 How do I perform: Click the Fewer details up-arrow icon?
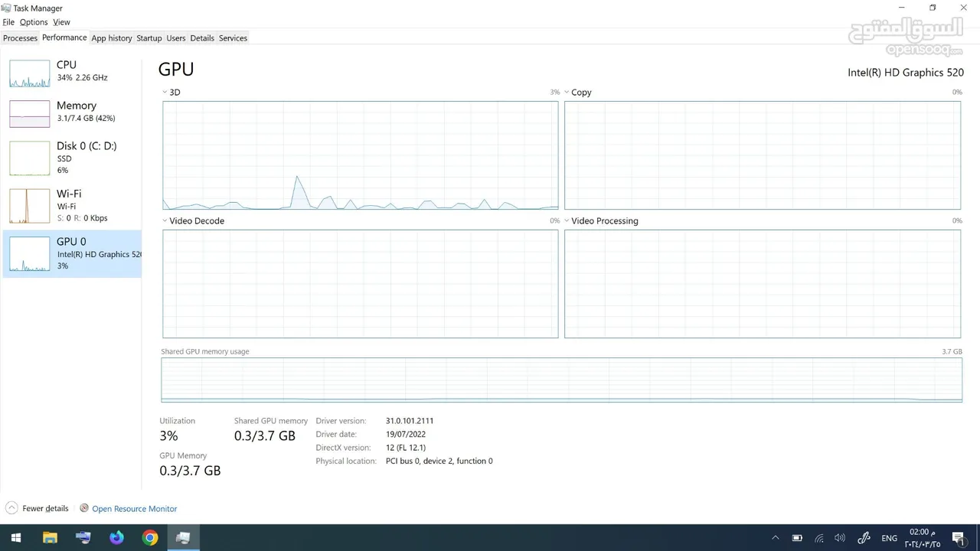(x=11, y=508)
